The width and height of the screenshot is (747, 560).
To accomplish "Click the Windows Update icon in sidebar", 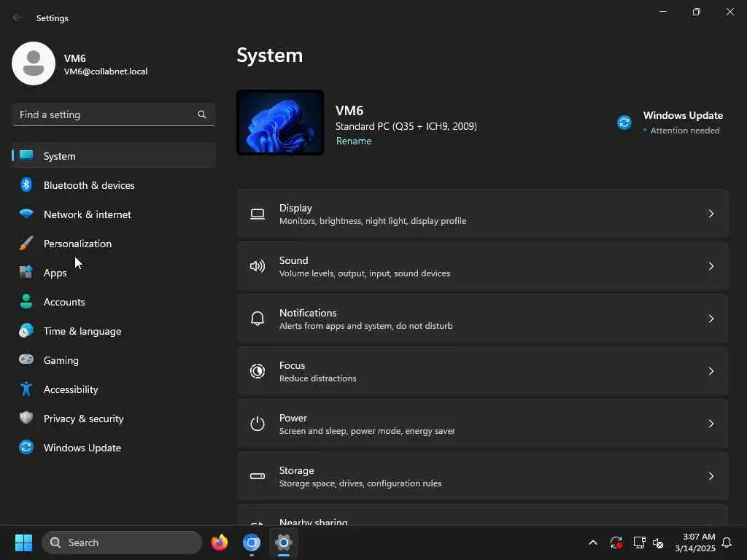I will pos(26,447).
